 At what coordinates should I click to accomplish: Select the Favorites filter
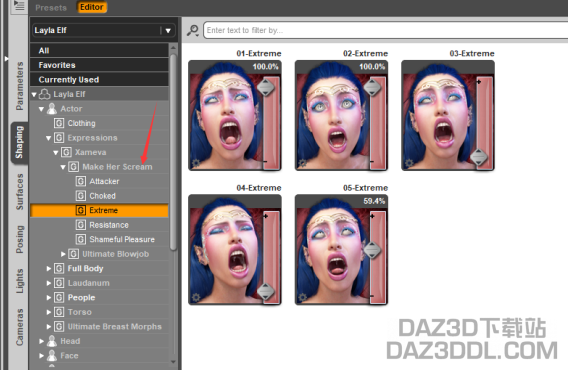coord(99,65)
